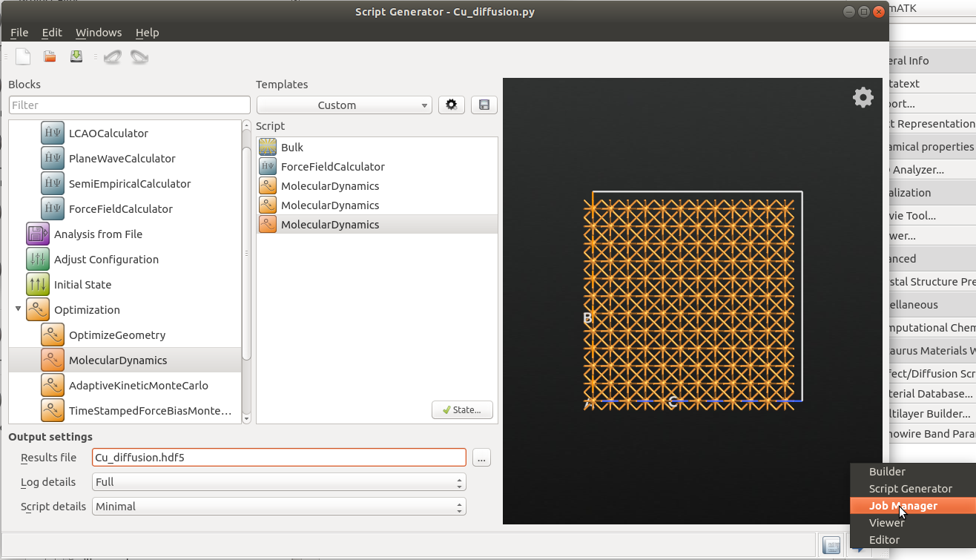Open 3D viewer settings gear
Viewport: 976px width, 560px height.
[x=863, y=97]
